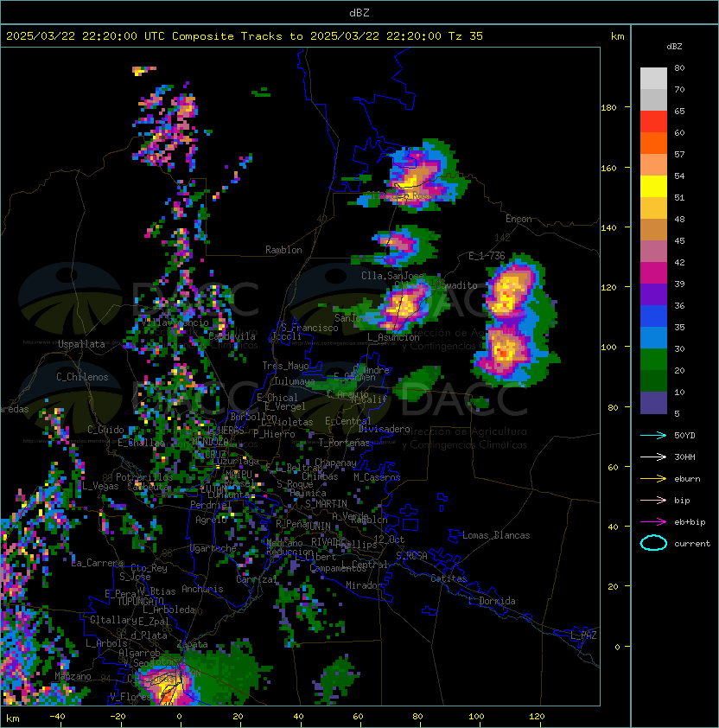719x728 pixels.
Task: Click the 'Ugarteche' map label
Action: (213, 548)
